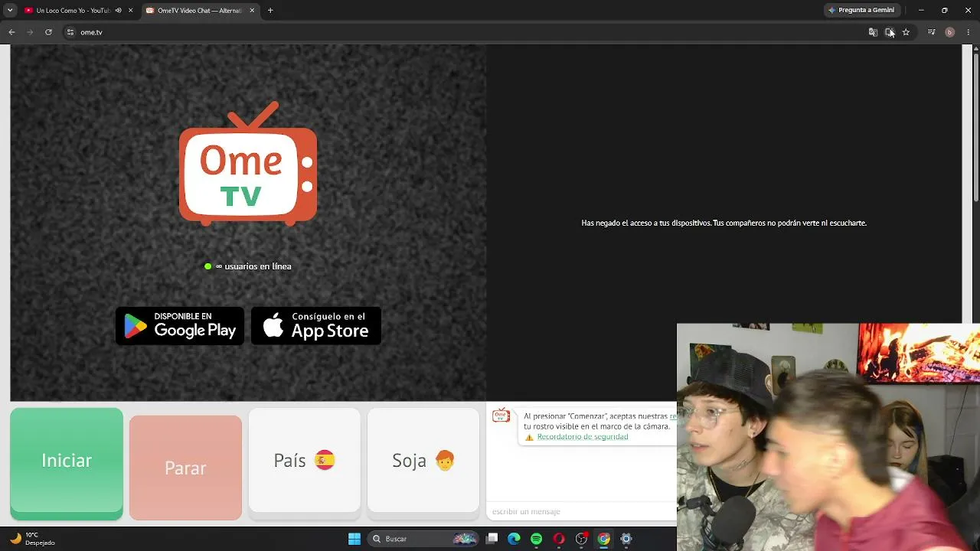Click the taskbar Buscar search box
The width and height of the screenshot is (980, 551).
coord(423,539)
